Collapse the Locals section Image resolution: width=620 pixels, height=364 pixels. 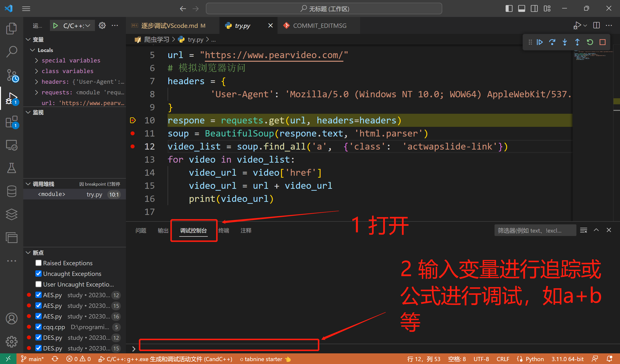[32, 50]
